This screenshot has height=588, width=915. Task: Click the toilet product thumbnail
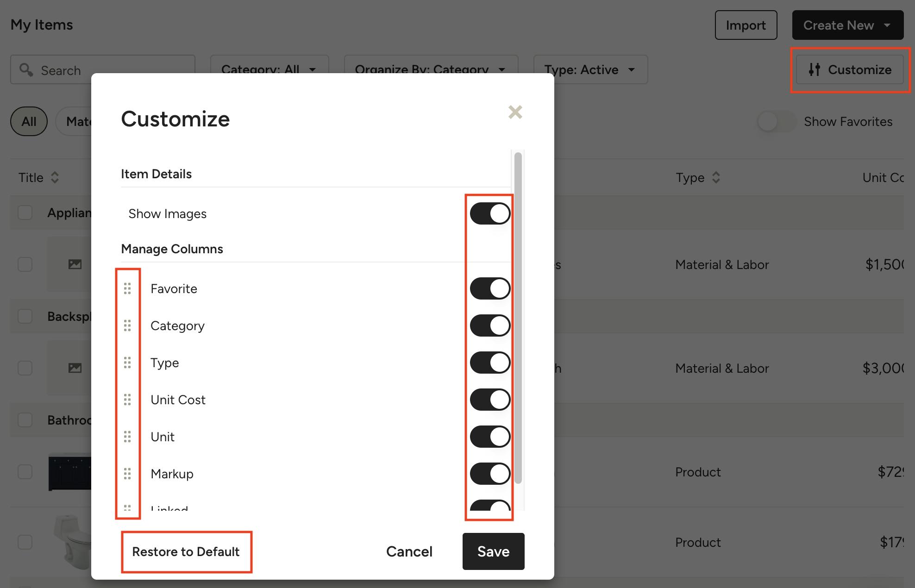[x=73, y=542]
